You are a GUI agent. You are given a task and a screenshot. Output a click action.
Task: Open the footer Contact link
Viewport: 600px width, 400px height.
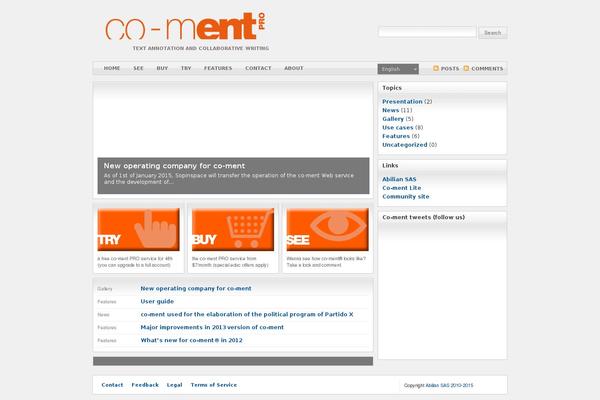(x=112, y=385)
